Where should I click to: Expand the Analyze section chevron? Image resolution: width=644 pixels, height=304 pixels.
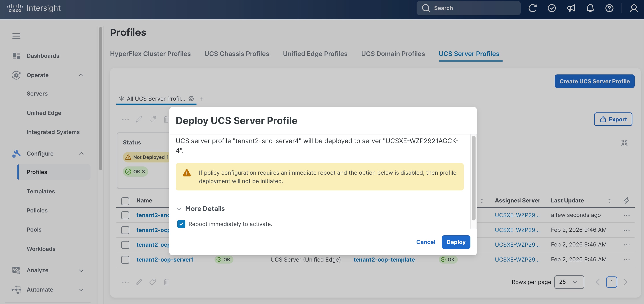coord(81,270)
